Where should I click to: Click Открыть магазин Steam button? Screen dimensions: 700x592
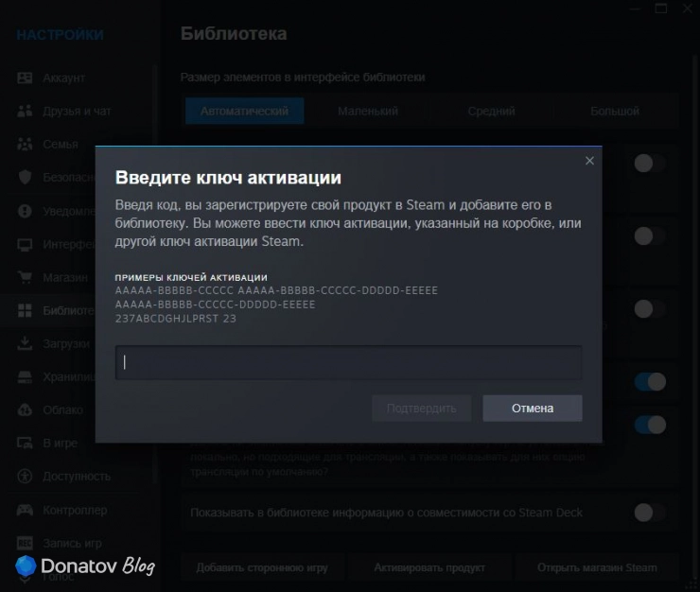pyautogui.click(x=597, y=567)
